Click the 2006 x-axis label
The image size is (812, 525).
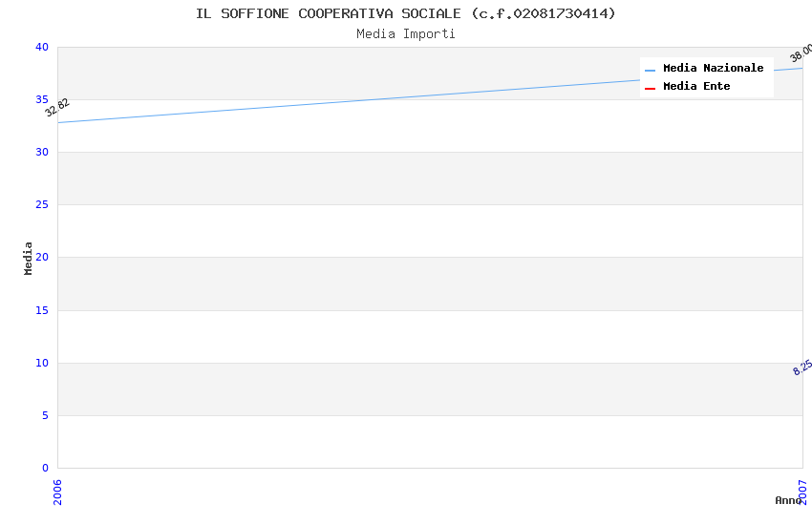click(x=57, y=492)
